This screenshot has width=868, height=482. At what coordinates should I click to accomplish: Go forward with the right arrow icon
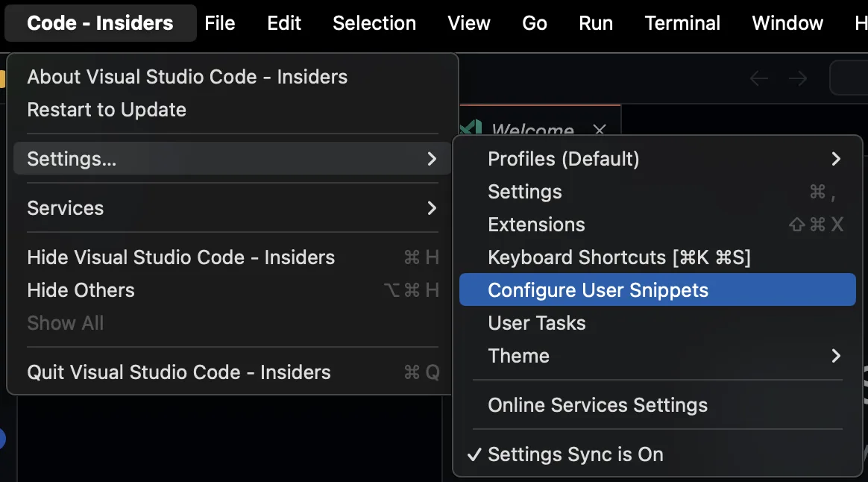click(x=798, y=78)
